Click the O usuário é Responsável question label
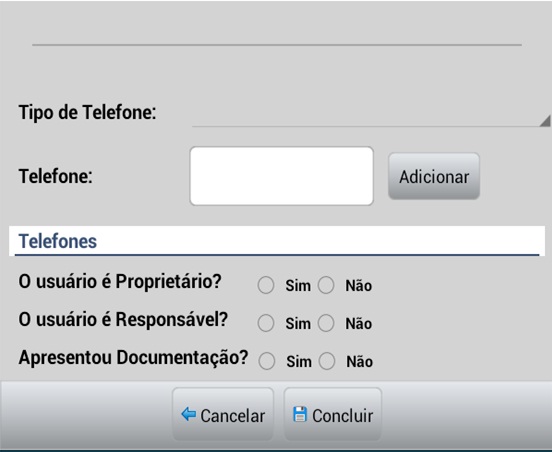The height and width of the screenshot is (452, 552). [123, 320]
